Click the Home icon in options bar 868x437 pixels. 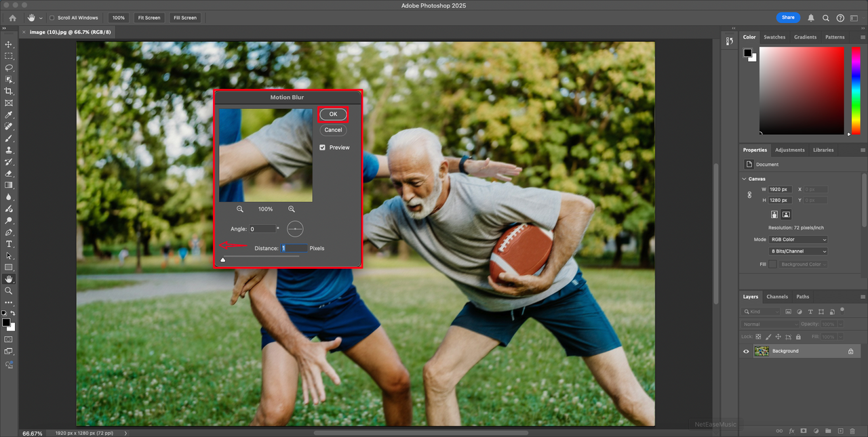pos(12,18)
